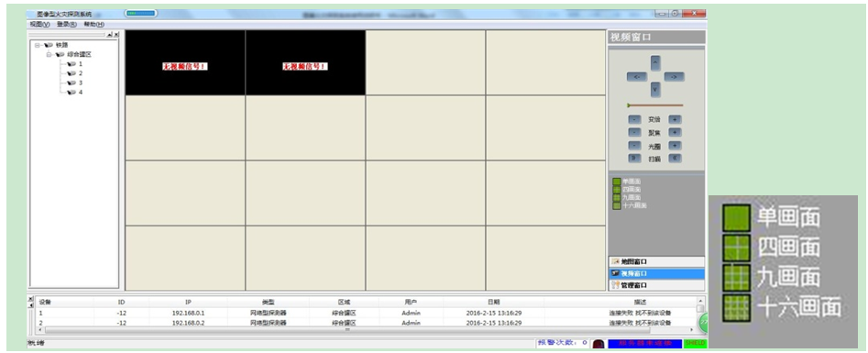Click the plus button beside 光圈 iris
Screen dimensions: 868x353
(x=675, y=145)
